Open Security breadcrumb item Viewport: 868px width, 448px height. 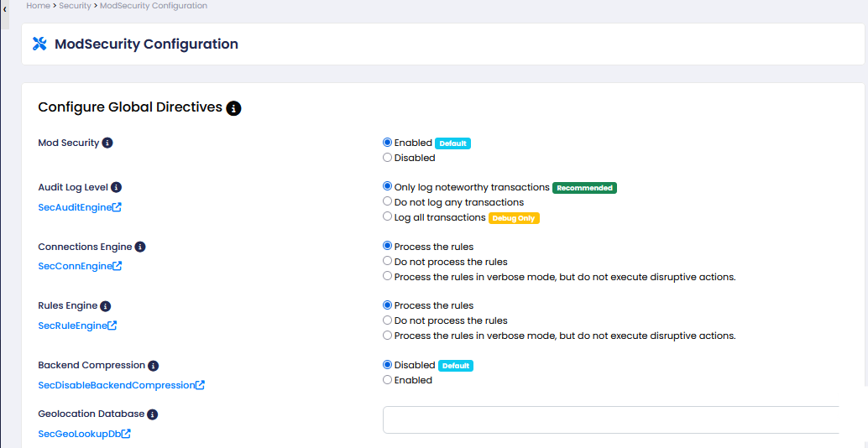75,6
